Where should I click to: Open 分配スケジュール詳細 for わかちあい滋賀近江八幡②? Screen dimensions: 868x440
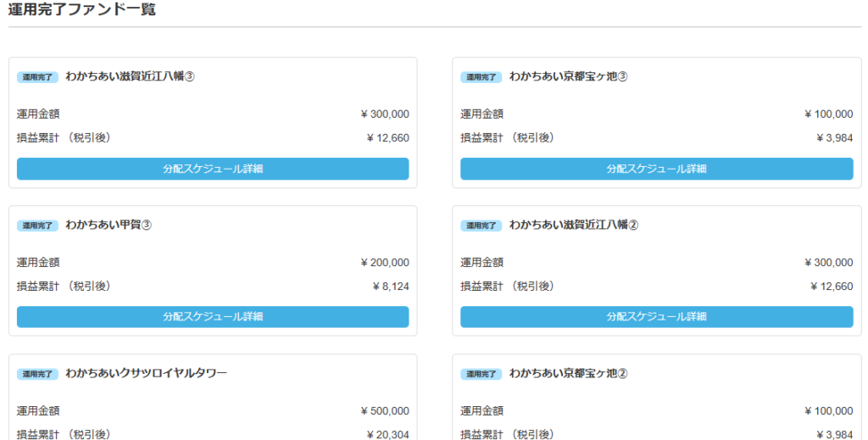pyautogui.click(x=656, y=317)
